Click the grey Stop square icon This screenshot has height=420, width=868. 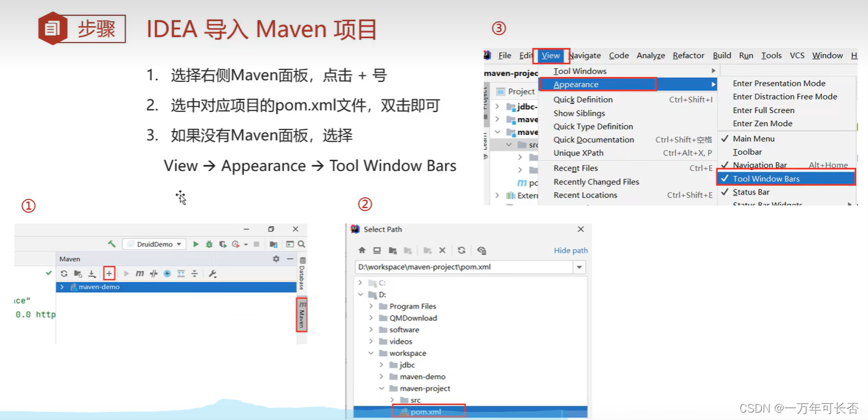(257, 244)
